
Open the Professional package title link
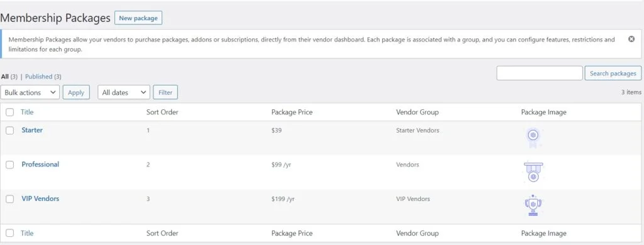[40, 164]
